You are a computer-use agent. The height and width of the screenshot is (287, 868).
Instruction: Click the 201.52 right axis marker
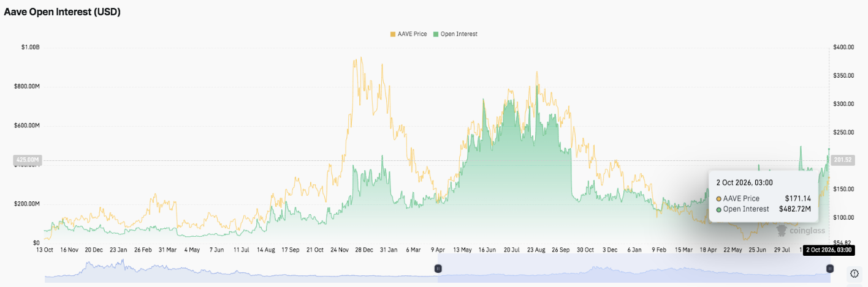point(843,160)
